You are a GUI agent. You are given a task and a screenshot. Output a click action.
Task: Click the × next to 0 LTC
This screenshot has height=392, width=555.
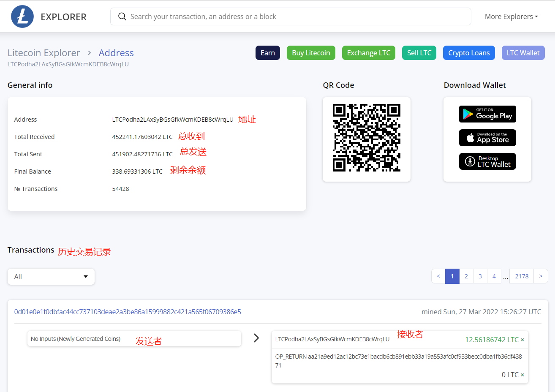pyautogui.click(x=522, y=375)
